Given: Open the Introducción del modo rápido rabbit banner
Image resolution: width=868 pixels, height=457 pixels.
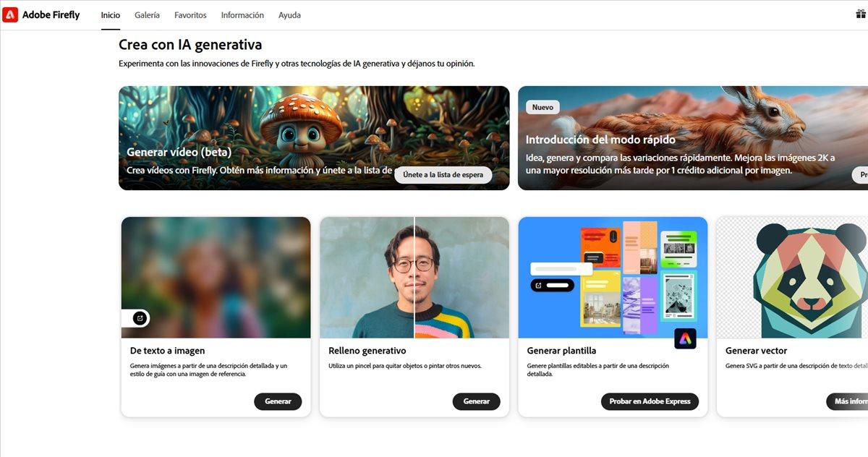Looking at the screenshot, I should tap(693, 138).
